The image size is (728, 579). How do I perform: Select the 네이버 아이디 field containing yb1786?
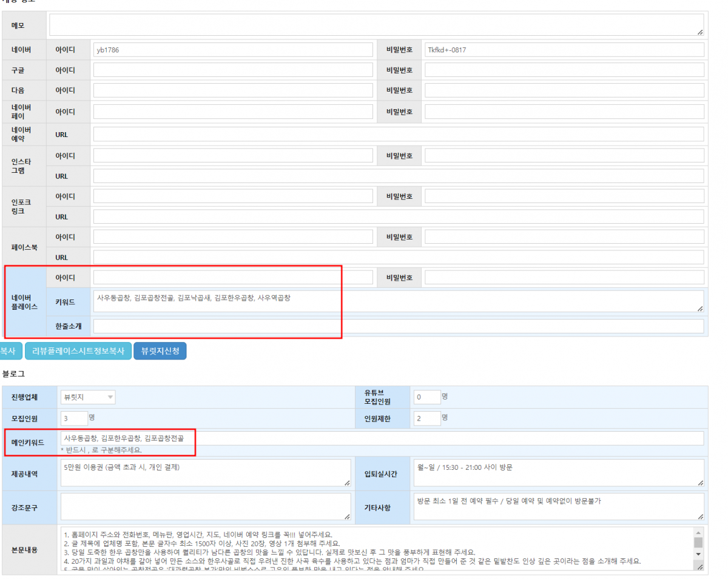click(233, 50)
